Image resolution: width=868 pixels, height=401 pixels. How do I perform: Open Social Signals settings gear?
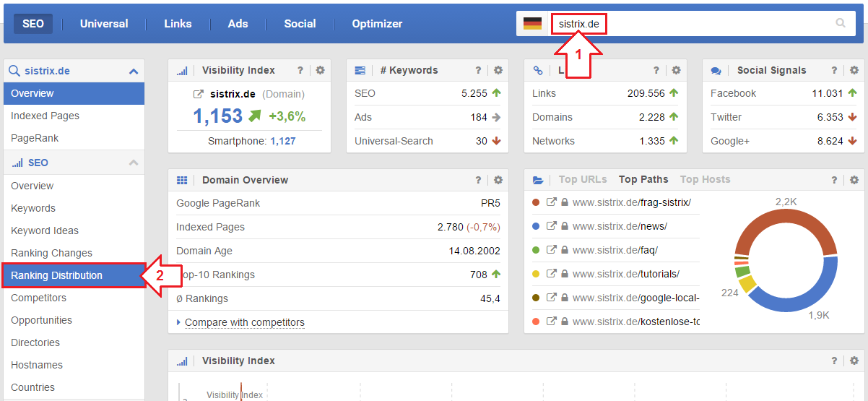[854, 70]
